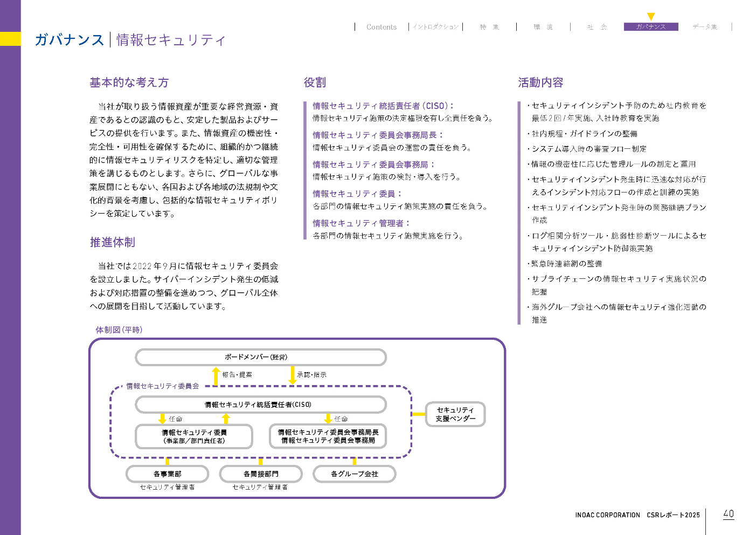Click the page number 40

pos(729,514)
